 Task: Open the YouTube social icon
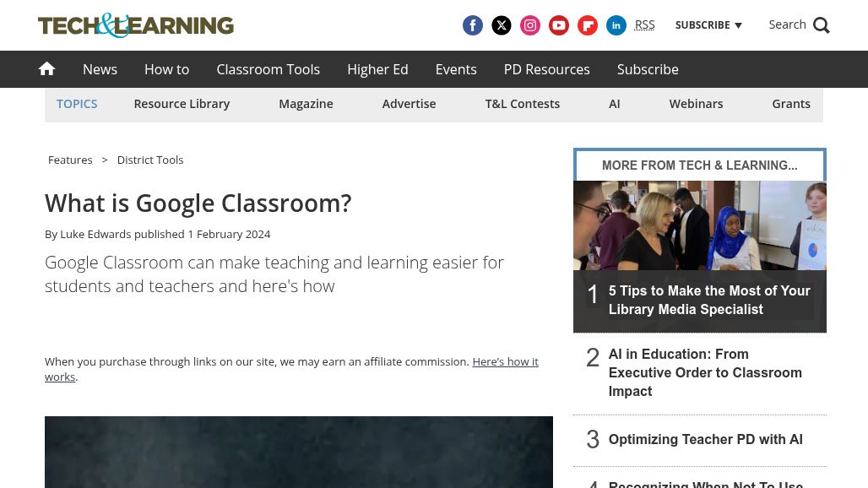click(559, 25)
